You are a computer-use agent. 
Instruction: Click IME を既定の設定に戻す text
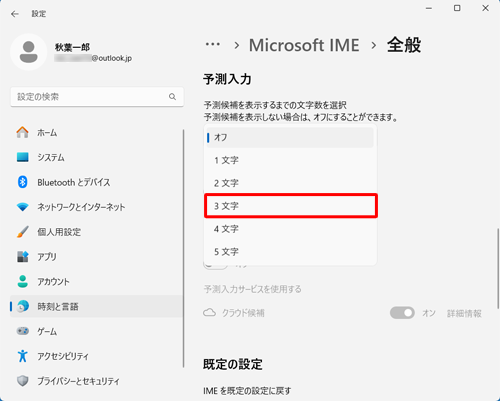coord(247,390)
